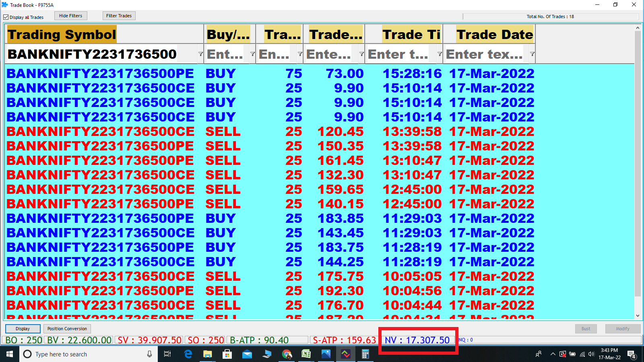Viewport: 644px width, 362px height.
Task: Open filter dropdown for Trade Date column
Action: 532,54
